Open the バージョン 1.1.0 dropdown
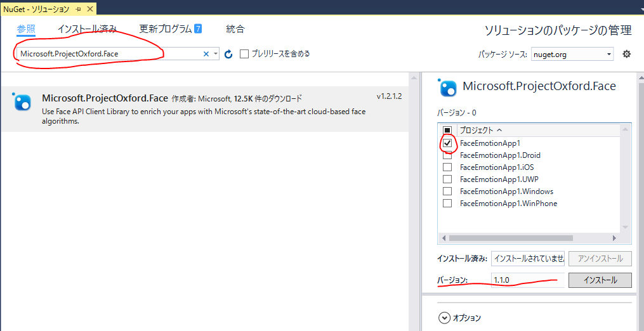 [x=528, y=280]
